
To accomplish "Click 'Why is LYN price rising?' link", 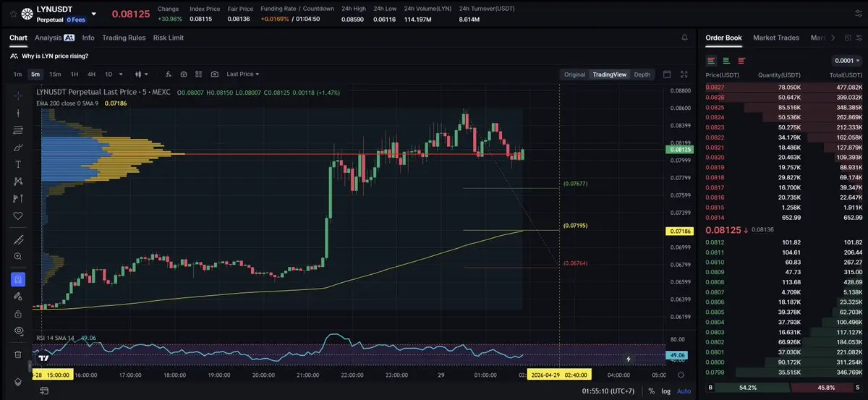I will point(55,56).
